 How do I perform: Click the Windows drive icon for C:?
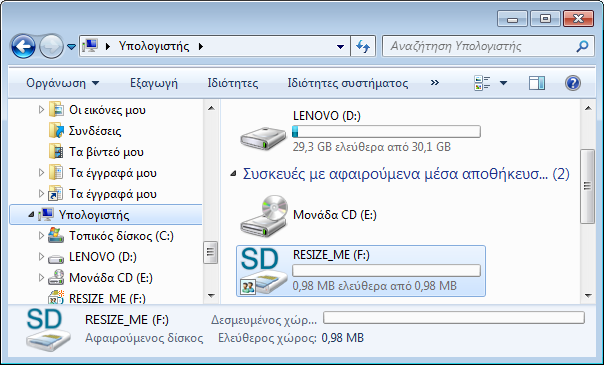pos(56,235)
